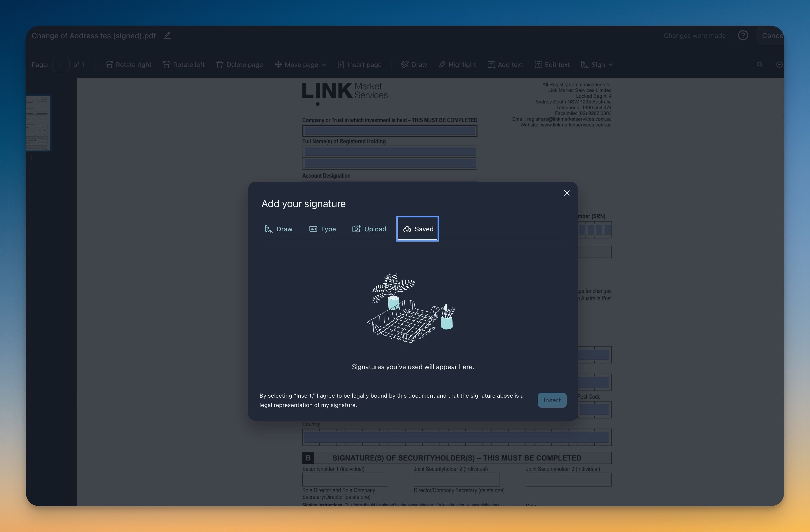Select the Highlight tool
810x532 pixels.
[x=457, y=65]
